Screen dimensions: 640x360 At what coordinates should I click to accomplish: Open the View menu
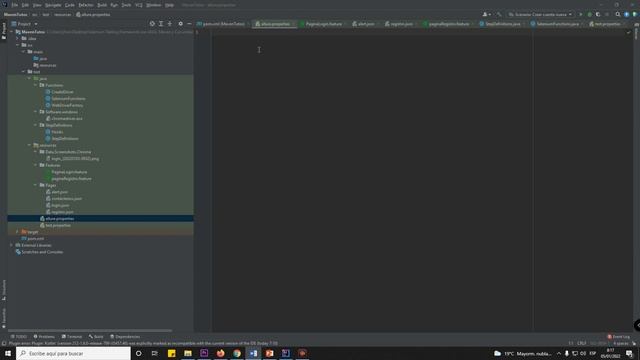coord(37,5)
